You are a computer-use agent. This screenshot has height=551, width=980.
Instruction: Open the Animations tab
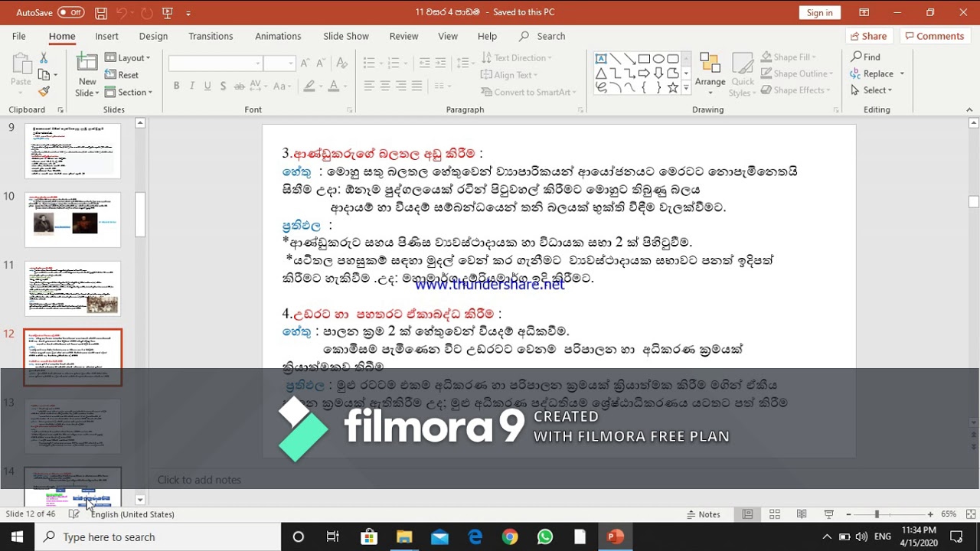278,36
